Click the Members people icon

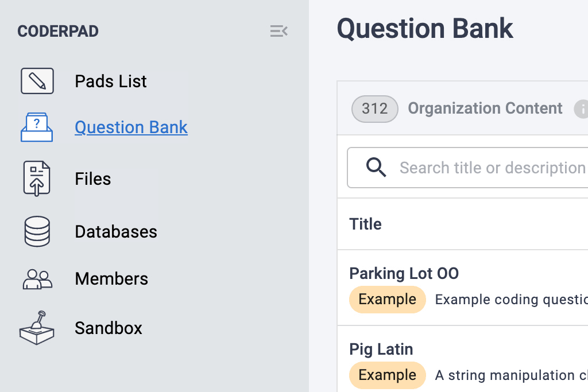37,279
